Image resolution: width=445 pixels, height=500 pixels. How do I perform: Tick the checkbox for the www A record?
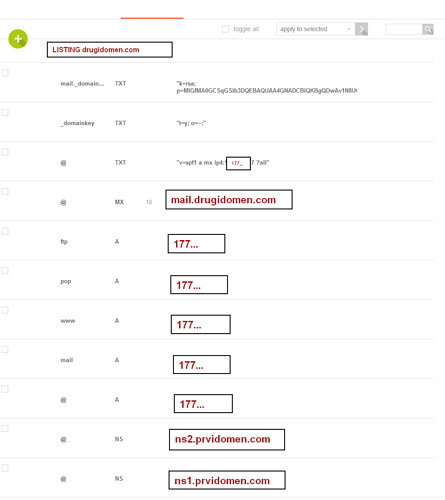(x=5, y=310)
